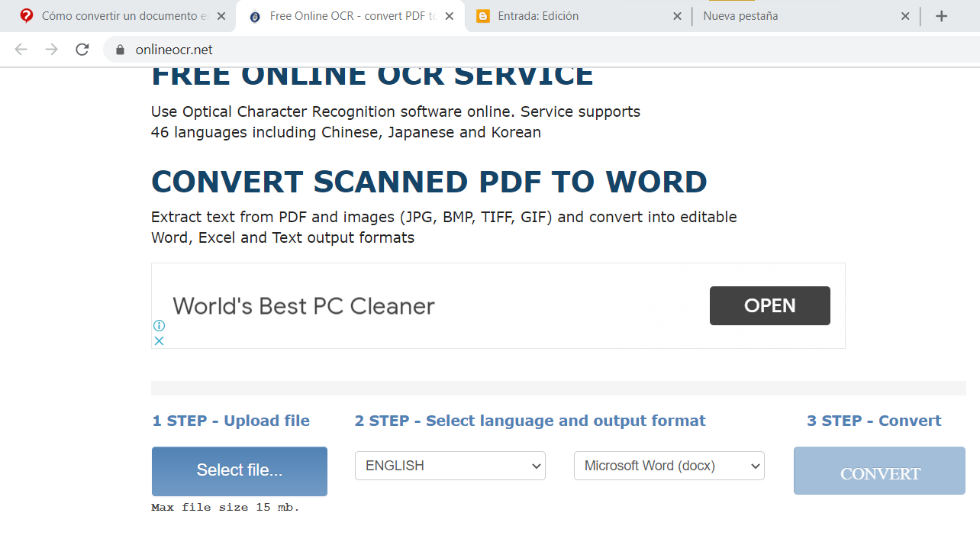Image resolution: width=980 pixels, height=539 pixels.
Task: Click the '1 STEP - Upload file' label
Action: (x=231, y=421)
